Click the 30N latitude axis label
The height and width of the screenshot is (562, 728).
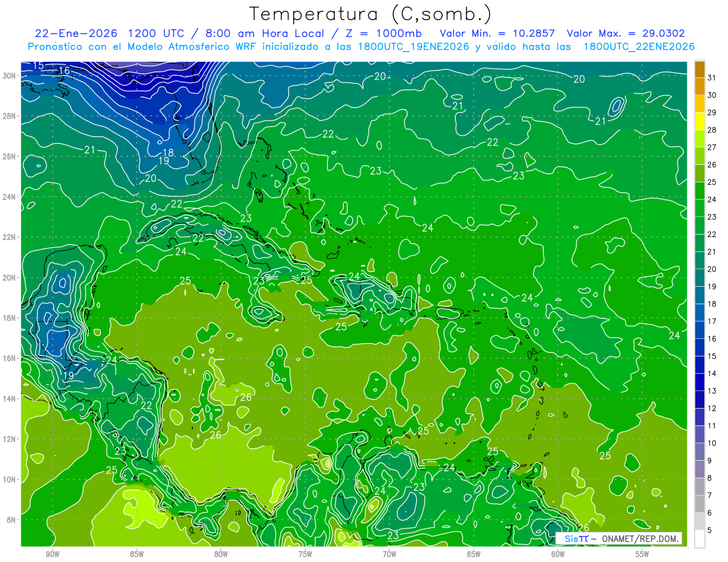click(10, 76)
